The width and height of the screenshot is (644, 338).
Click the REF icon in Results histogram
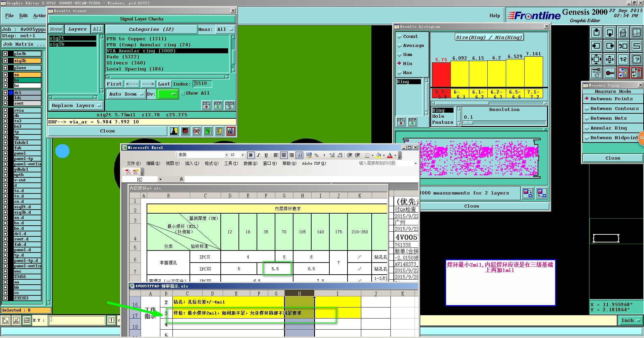[x=412, y=122]
